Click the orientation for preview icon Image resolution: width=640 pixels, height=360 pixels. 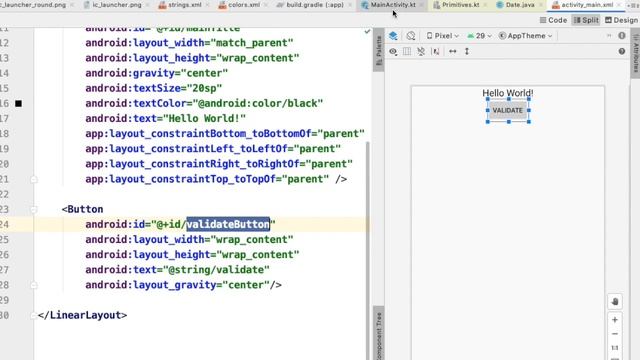411,36
